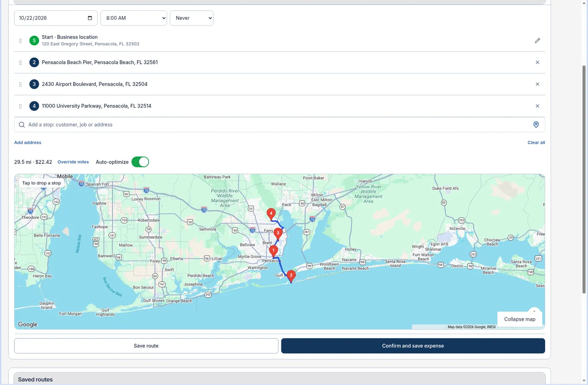Click drag handle for Start row
Viewport: 588px width, 385px height.
point(20,41)
